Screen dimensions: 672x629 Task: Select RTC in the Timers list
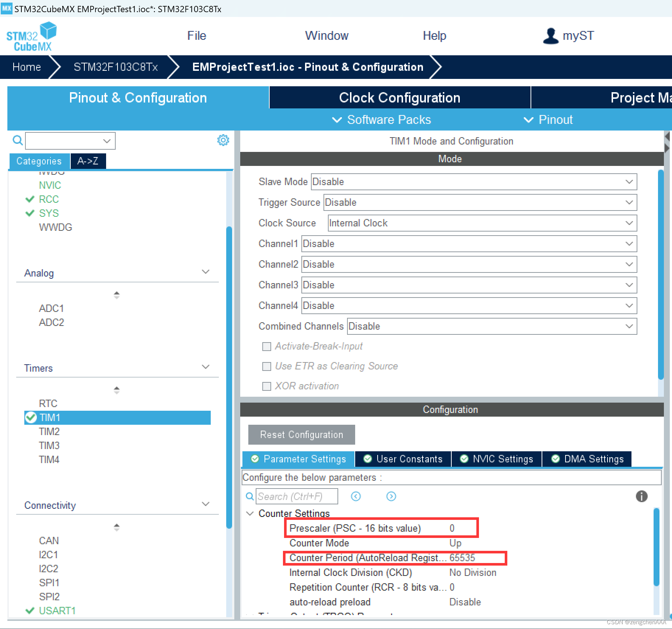48,403
